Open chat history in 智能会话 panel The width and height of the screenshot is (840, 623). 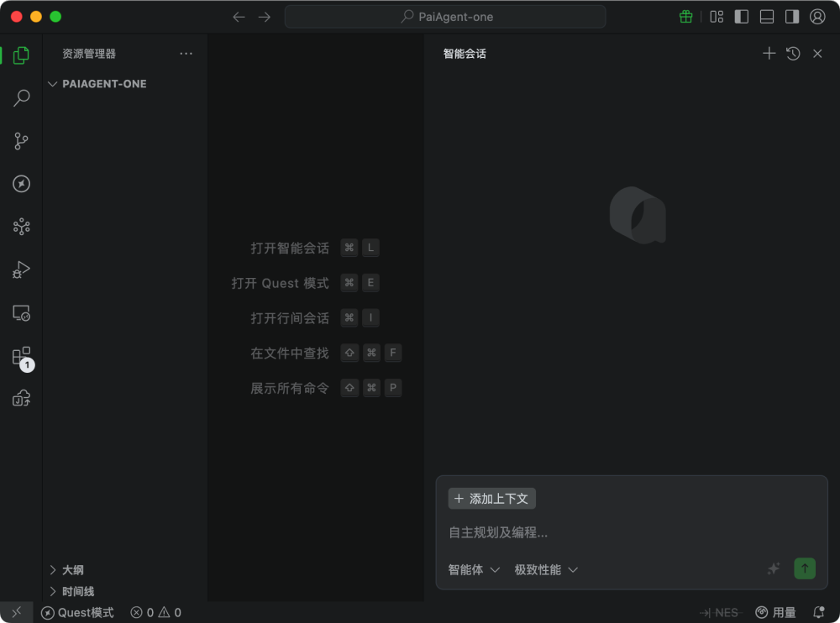point(793,53)
